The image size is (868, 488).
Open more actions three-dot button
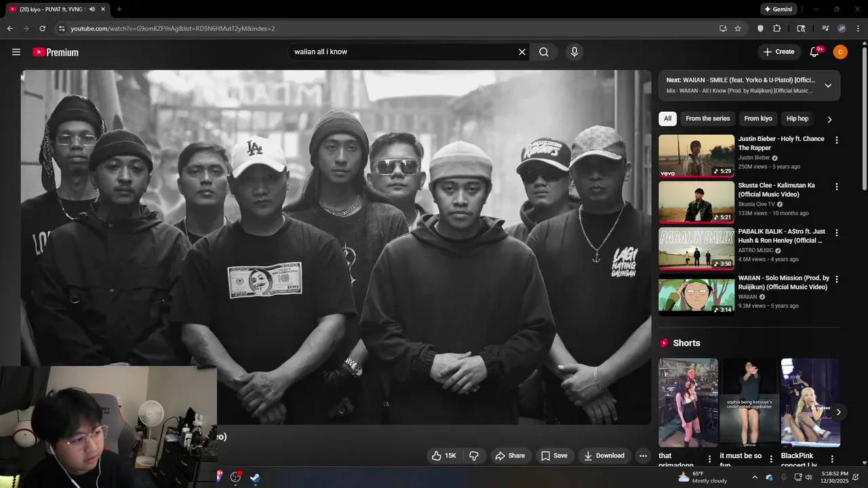point(644,456)
